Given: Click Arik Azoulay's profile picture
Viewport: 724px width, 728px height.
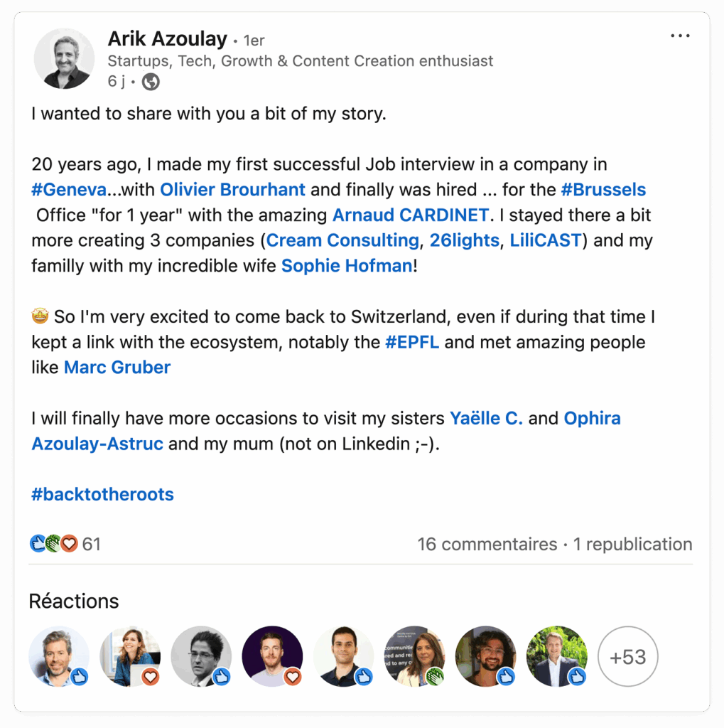Looking at the screenshot, I should [64, 58].
